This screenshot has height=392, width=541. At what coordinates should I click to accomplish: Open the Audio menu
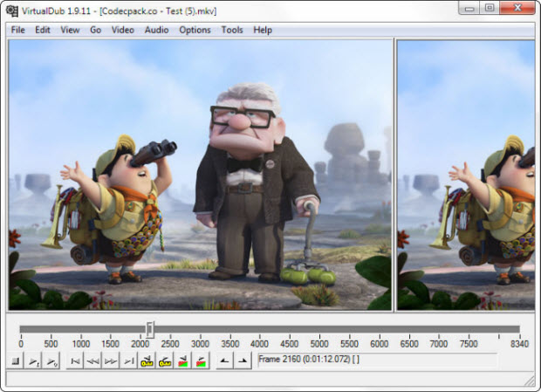click(x=156, y=30)
